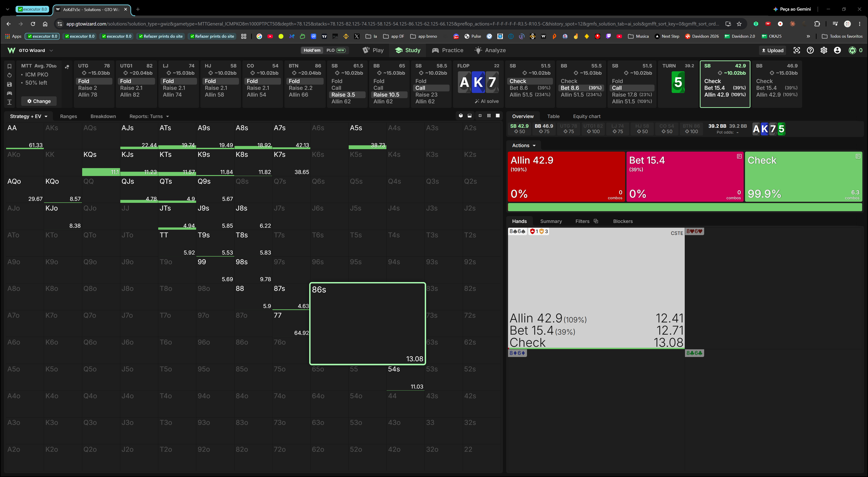Open the Breakdown tab
Viewport: 868px width, 477px height.
(103, 116)
